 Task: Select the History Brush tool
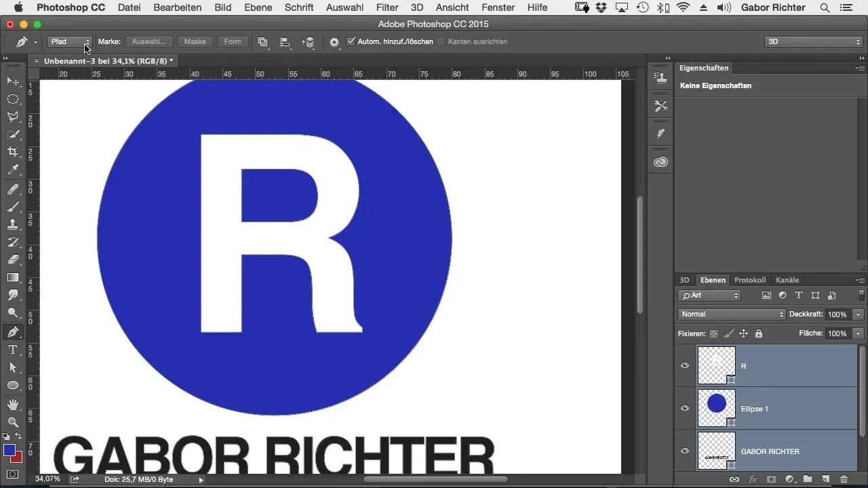click(13, 242)
